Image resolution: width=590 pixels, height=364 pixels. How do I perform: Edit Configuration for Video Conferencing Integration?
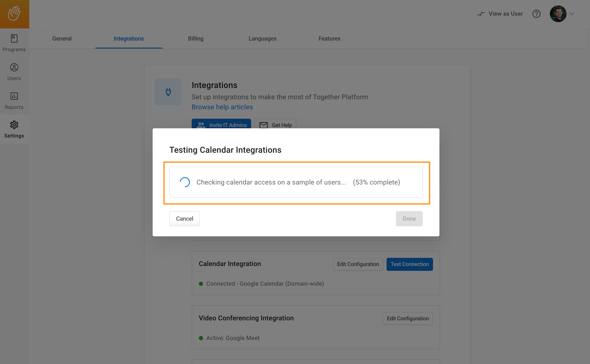tap(408, 318)
